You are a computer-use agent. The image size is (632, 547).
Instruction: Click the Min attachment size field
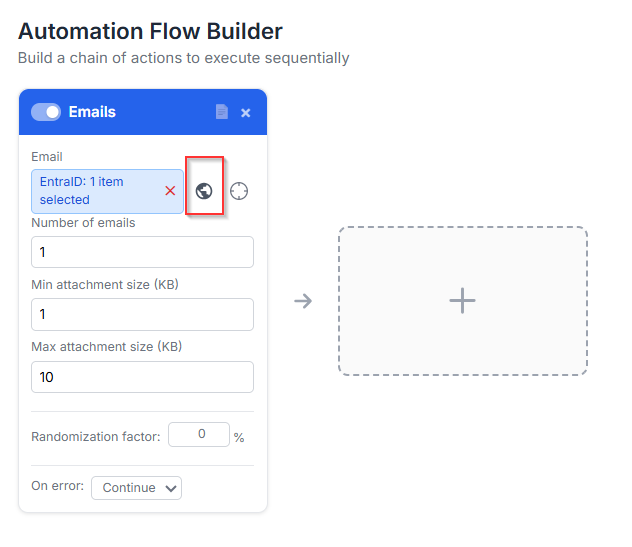click(142, 314)
